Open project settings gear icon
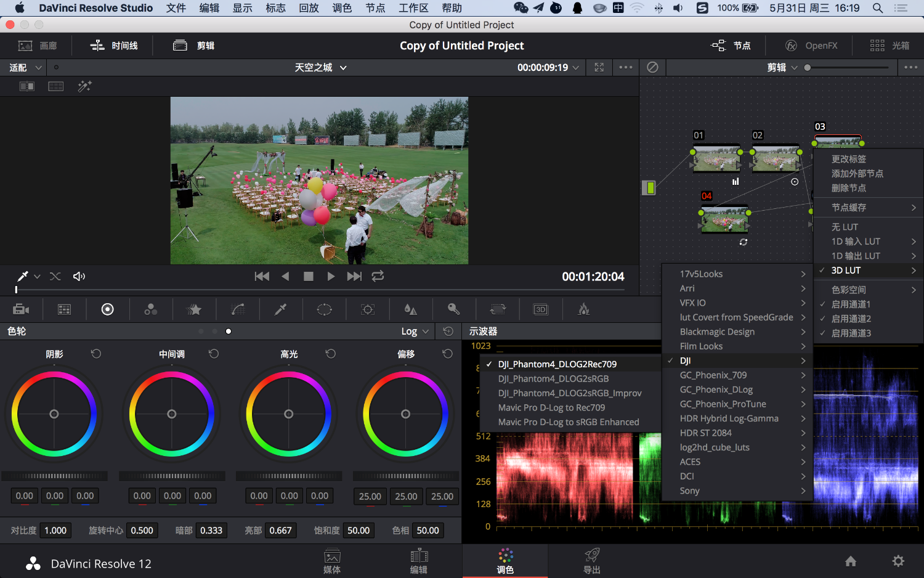 tap(898, 561)
